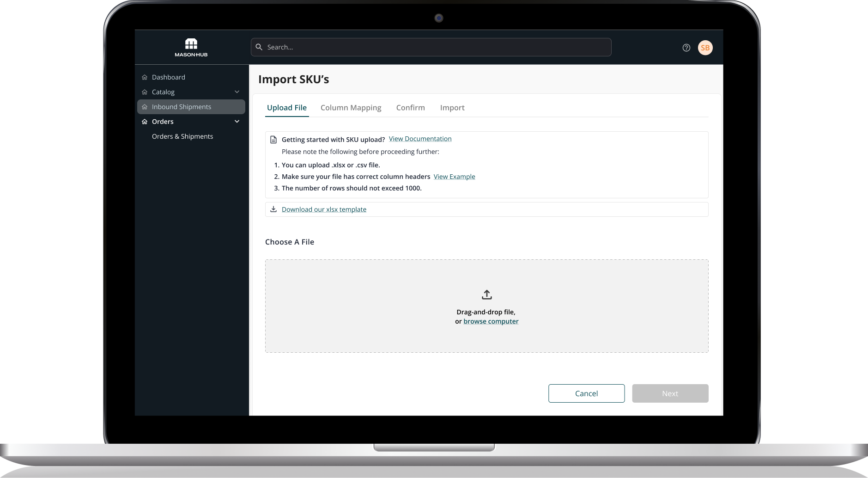
Task: Click the Mason Hub logo
Action: (191, 47)
